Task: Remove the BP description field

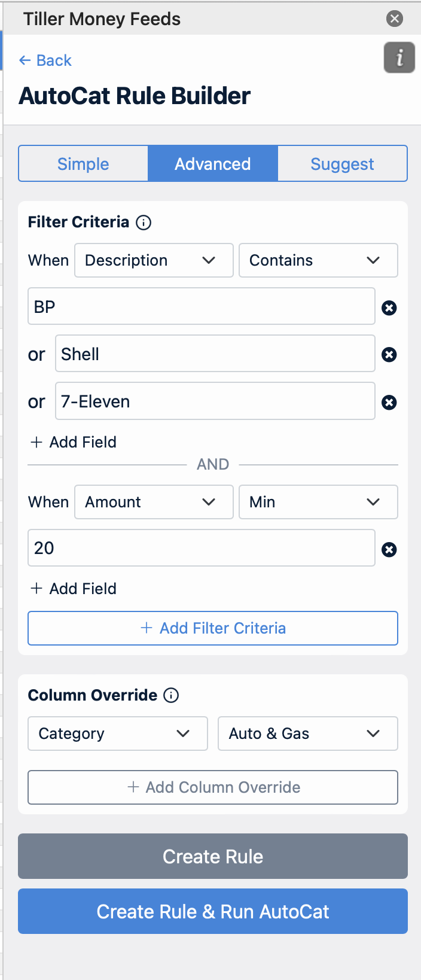Action: click(x=389, y=308)
